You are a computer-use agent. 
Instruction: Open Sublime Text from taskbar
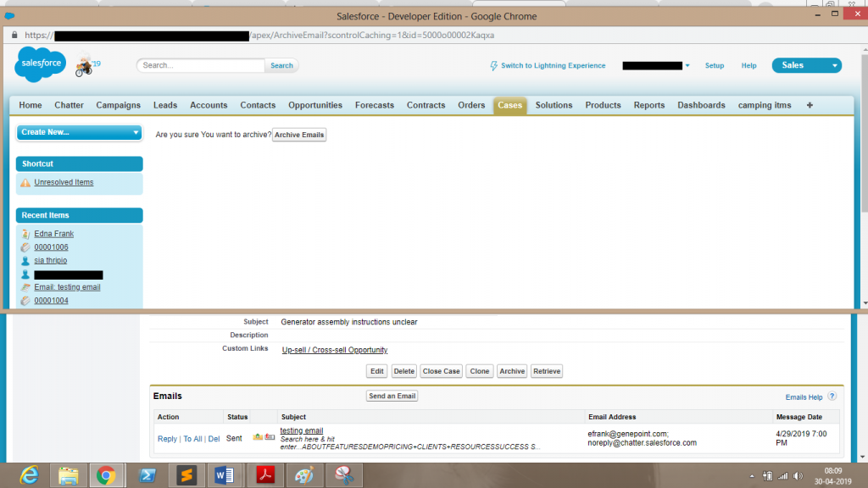click(x=186, y=475)
